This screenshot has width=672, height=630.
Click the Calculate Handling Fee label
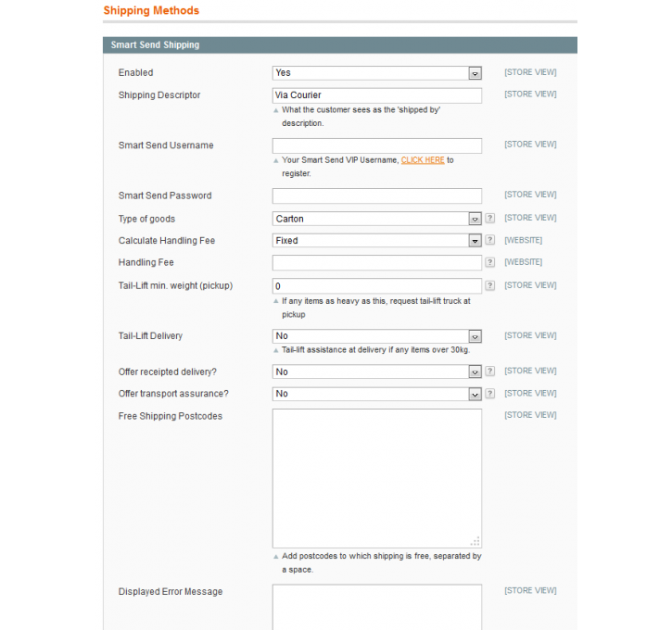point(167,241)
